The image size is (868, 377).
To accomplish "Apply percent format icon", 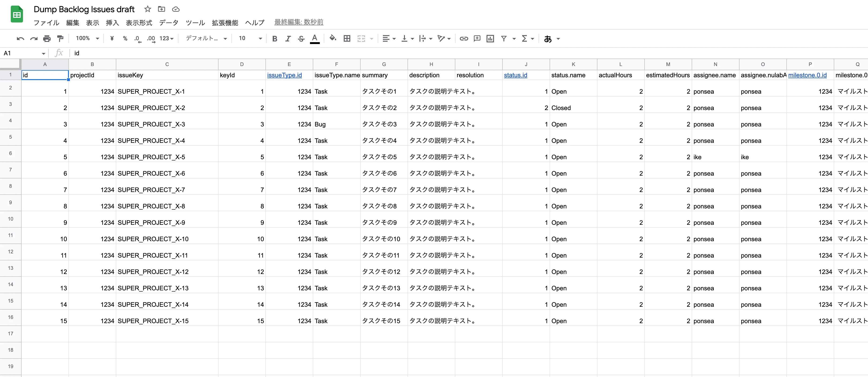I will coord(125,38).
